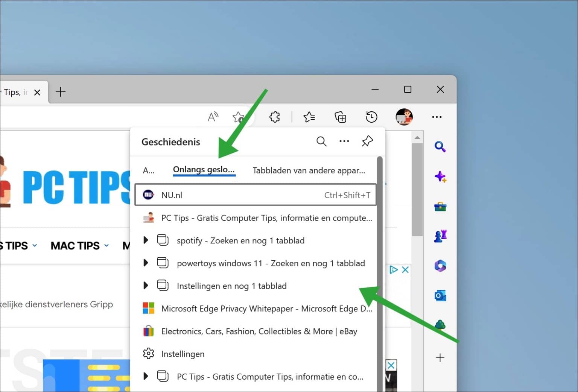This screenshot has height=392, width=578.
Task: Open Microsoft 365 in the sidebar
Action: pos(440,266)
